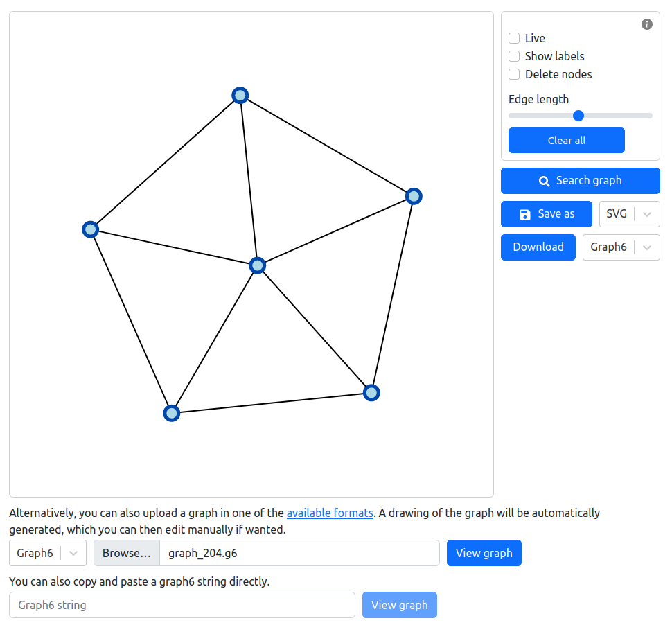Toggle the Show labels checkbox
This screenshot has width=672, height=625.
coord(514,56)
